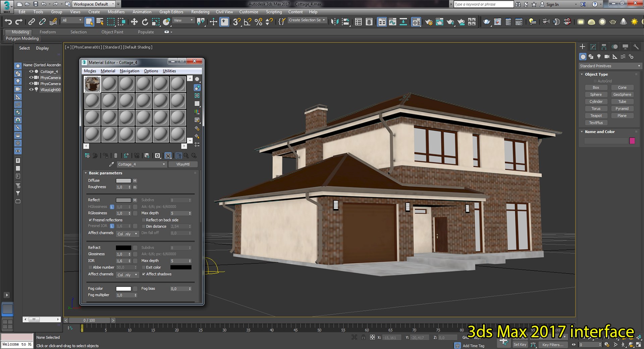Enable Dim distance checkbox
The width and height of the screenshot is (644, 349).
point(144,227)
